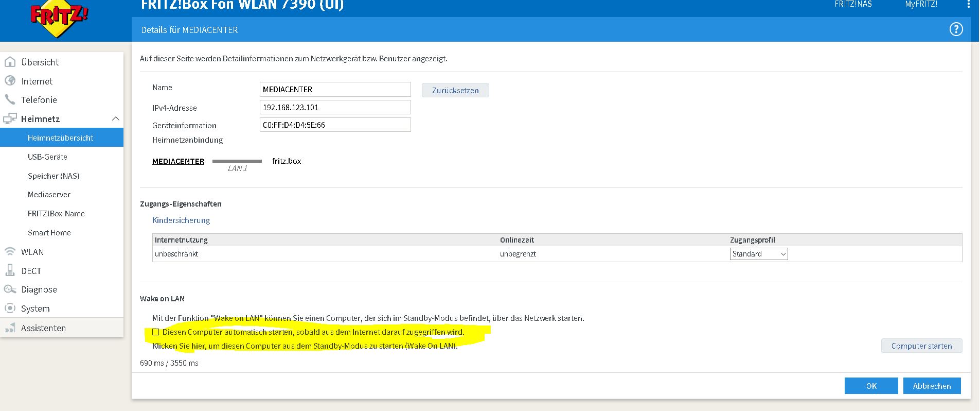
Task: Open Telefonie in the sidebar
Action: coord(39,99)
